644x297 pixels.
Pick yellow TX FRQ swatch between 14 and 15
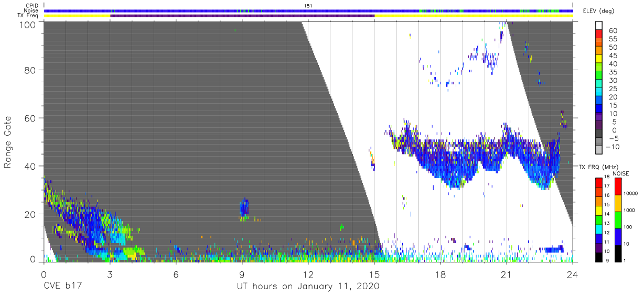tap(599, 210)
